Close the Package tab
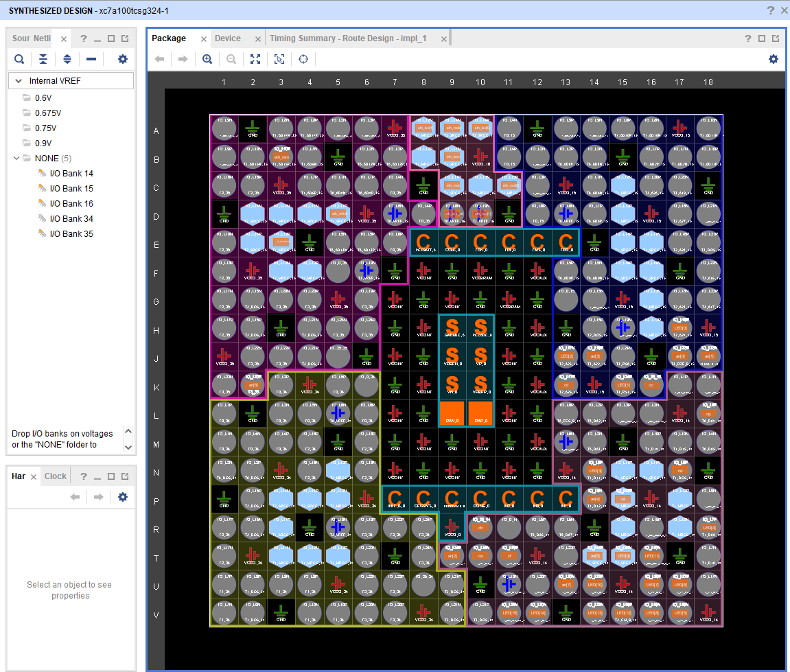 pyautogui.click(x=204, y=39)
